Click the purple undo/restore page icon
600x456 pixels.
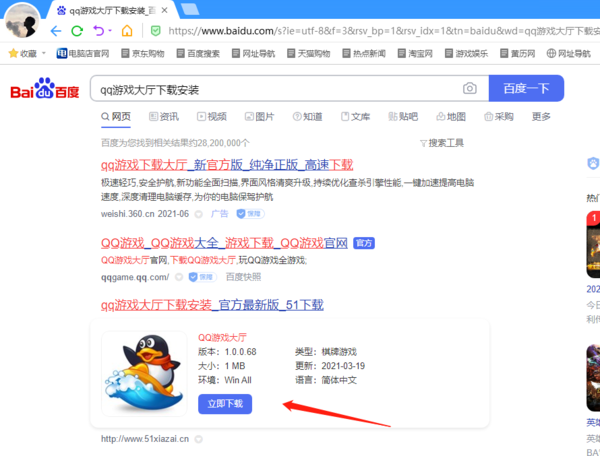[98, 30]
